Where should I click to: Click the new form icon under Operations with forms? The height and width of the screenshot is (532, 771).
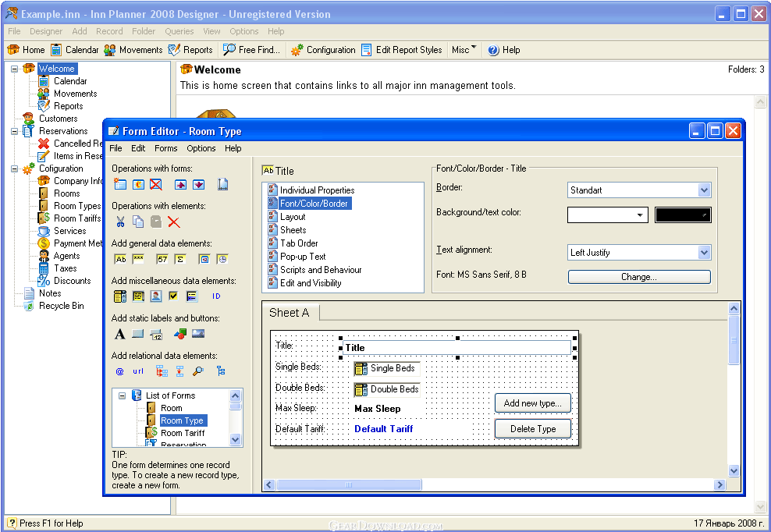point(120,184)
